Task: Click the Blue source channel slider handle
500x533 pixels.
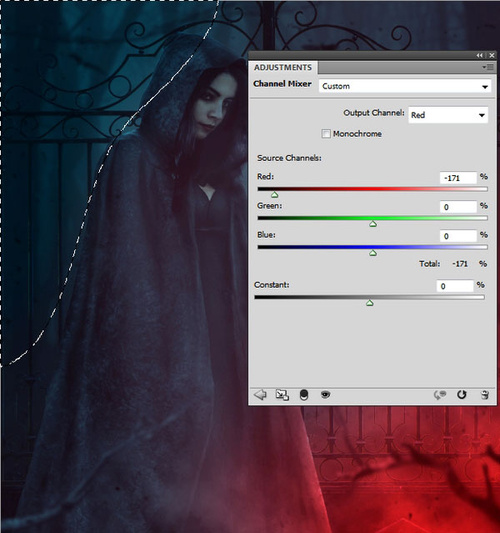Action: [x=373, y=253]
